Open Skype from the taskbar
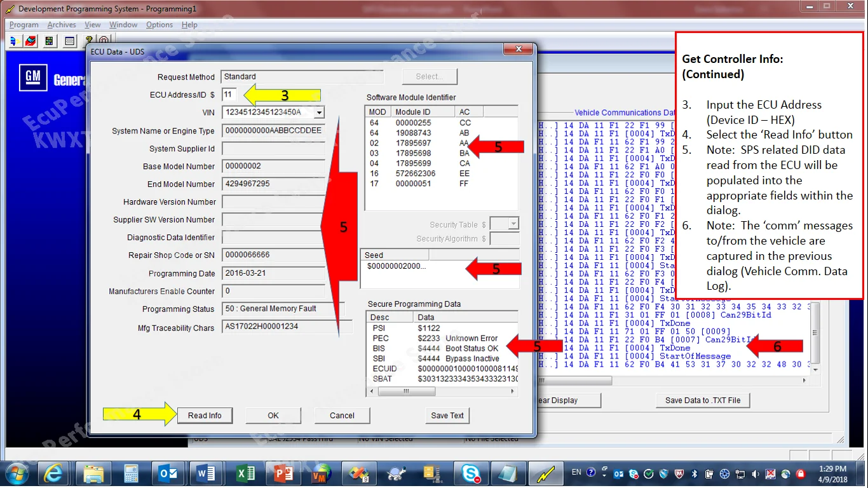 click(x=471, y=474)
